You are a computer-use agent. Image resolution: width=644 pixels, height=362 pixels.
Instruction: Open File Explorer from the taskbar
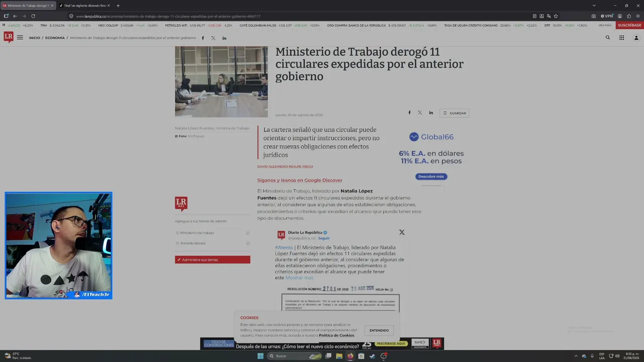point(339,356)
